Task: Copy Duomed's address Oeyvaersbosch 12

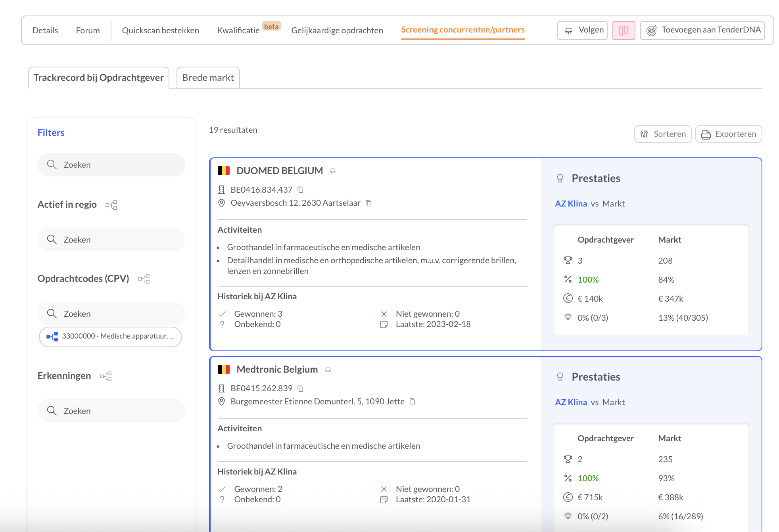Action: tap(369, 203)
